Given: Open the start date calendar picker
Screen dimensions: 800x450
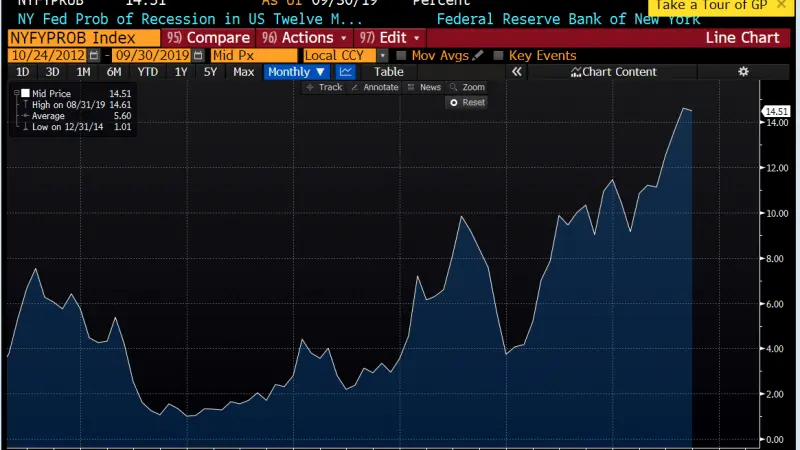Looking at the screenshot, I should point(93,56).
